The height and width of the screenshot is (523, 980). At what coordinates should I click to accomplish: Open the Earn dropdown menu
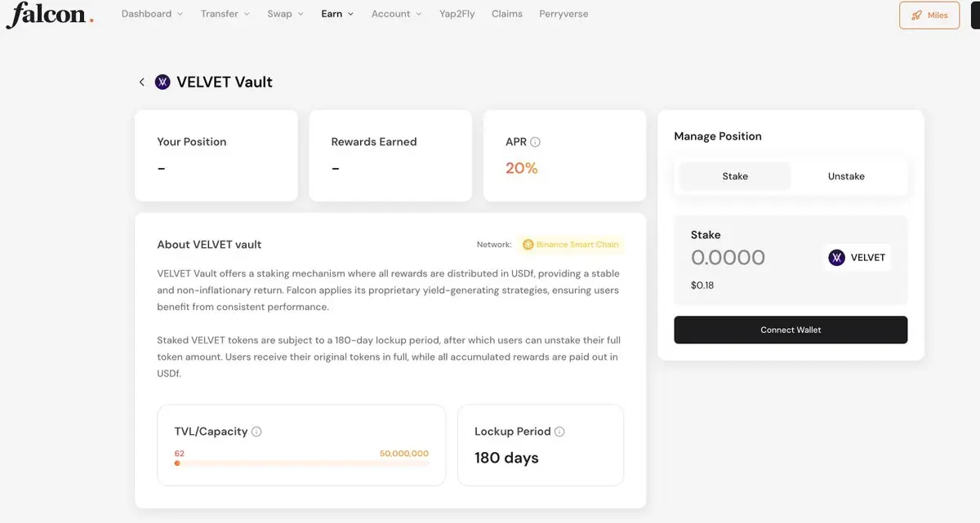337,14
